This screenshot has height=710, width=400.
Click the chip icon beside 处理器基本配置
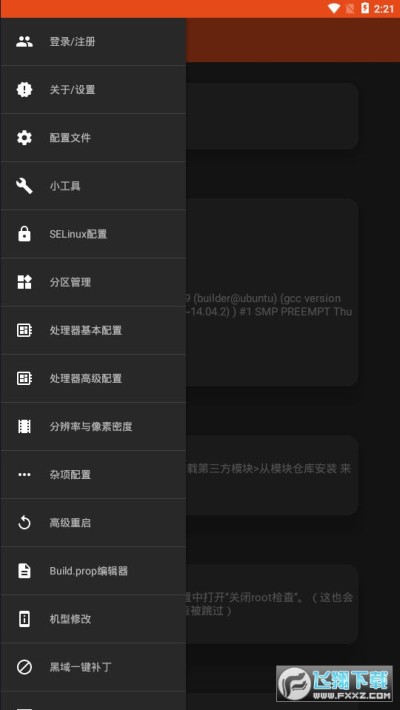(x=24, y=330)
